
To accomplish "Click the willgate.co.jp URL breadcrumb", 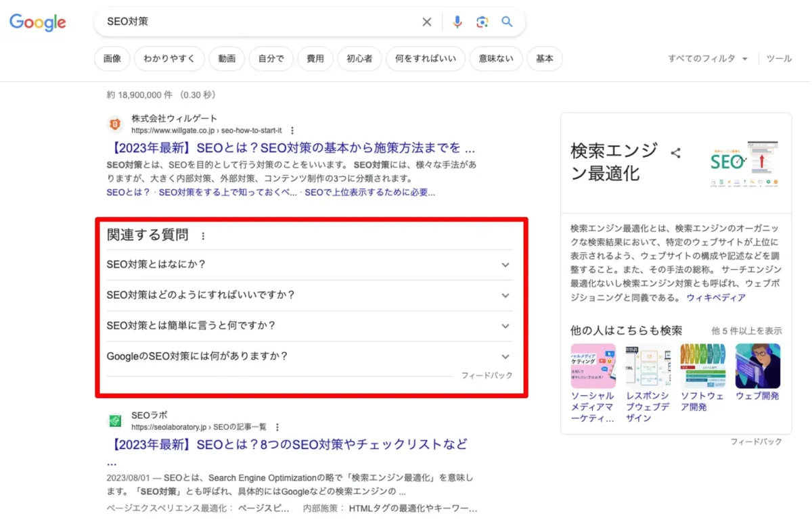I will pyautogui.click(x=206, y=130).
